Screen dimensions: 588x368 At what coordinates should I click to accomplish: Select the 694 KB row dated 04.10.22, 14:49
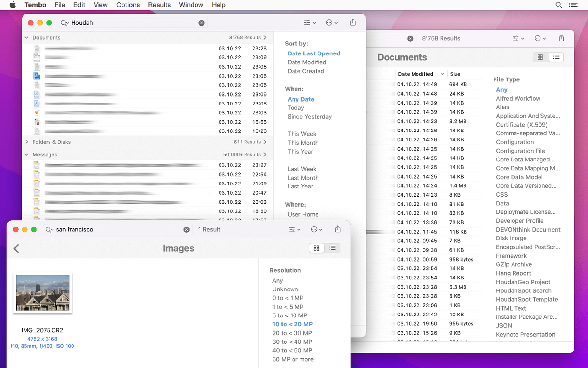424,84
